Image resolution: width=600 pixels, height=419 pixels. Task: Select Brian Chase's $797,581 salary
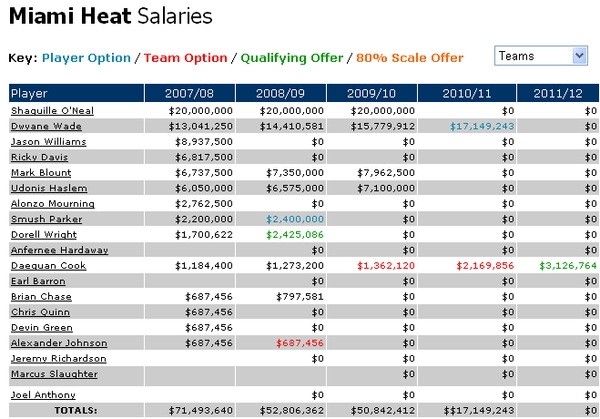pyautogui.click(x=300, y=297)
